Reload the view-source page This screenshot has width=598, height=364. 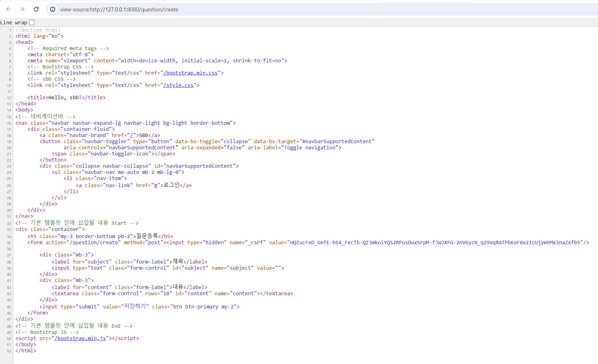[x=36, y=9]
